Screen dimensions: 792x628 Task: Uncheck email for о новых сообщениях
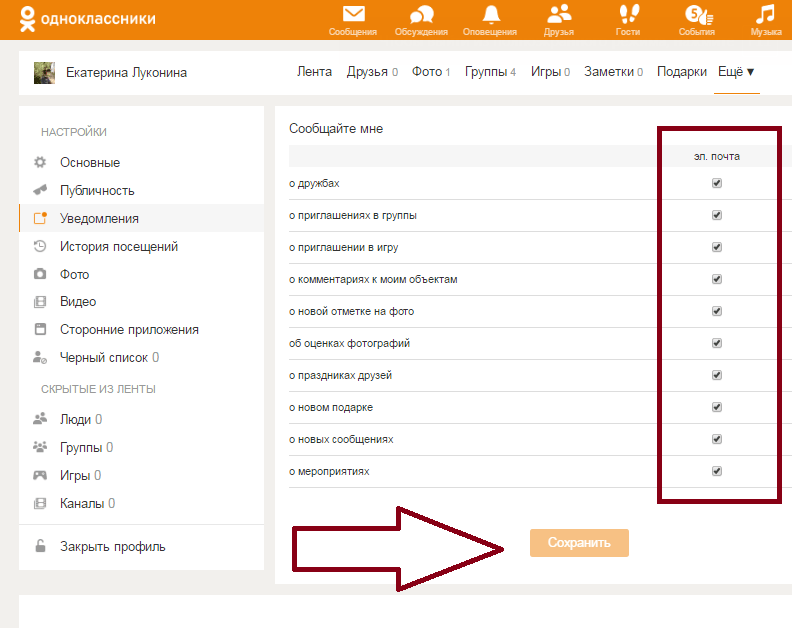(x=717, y=439)
